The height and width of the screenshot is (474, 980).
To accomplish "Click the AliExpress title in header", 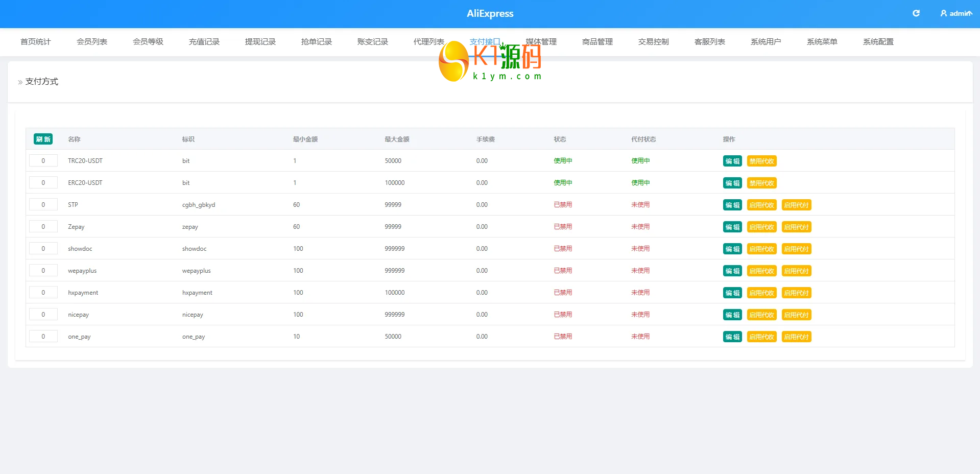I will tap(490, 14).
